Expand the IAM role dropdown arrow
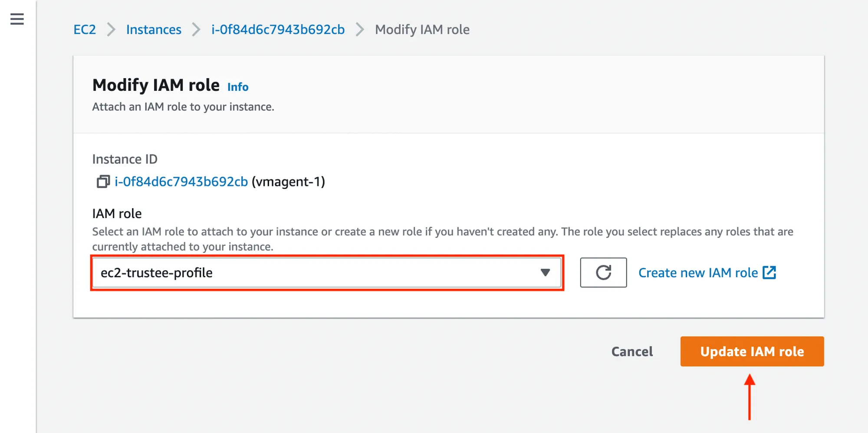 pos(545,273)
